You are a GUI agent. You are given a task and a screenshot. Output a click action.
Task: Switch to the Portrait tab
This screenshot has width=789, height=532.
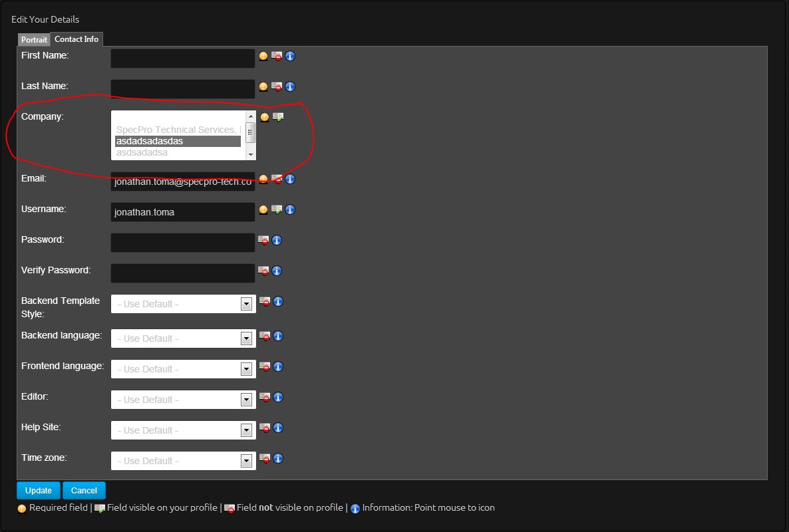(34, 40)
